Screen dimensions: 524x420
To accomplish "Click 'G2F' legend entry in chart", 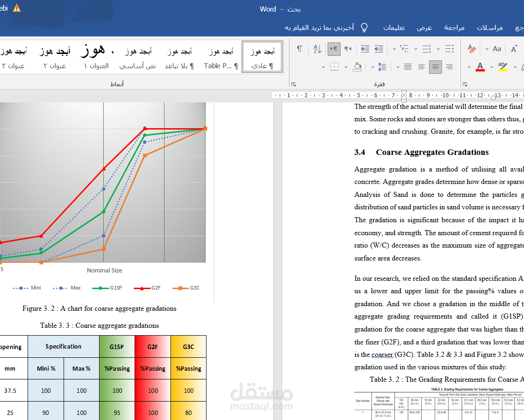I will point(147,288).
